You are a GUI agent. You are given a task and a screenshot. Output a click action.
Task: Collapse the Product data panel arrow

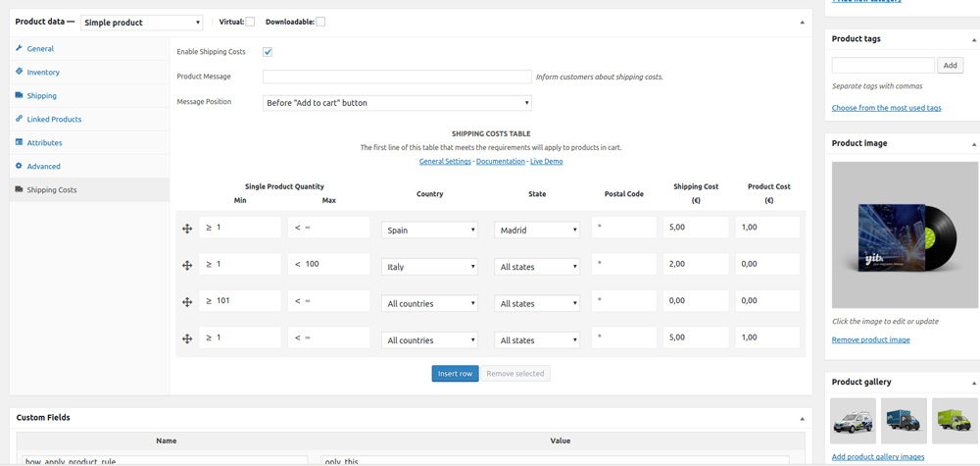pos(802,23)
